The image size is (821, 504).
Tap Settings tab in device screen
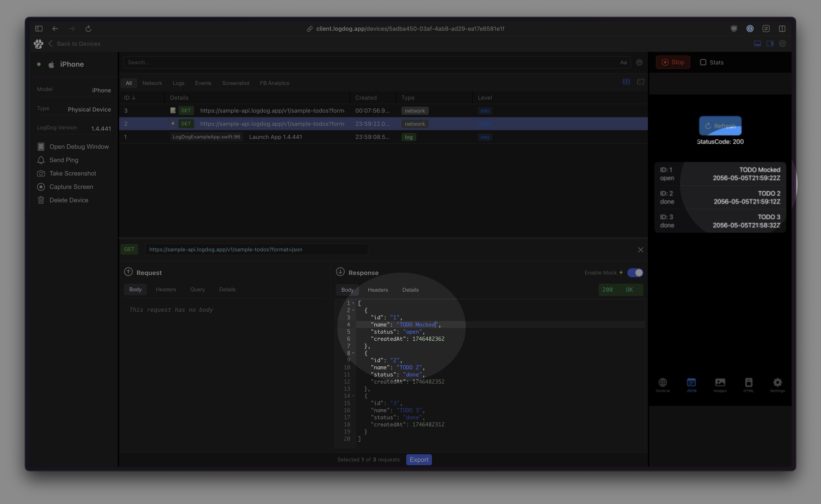coord(777,385)
